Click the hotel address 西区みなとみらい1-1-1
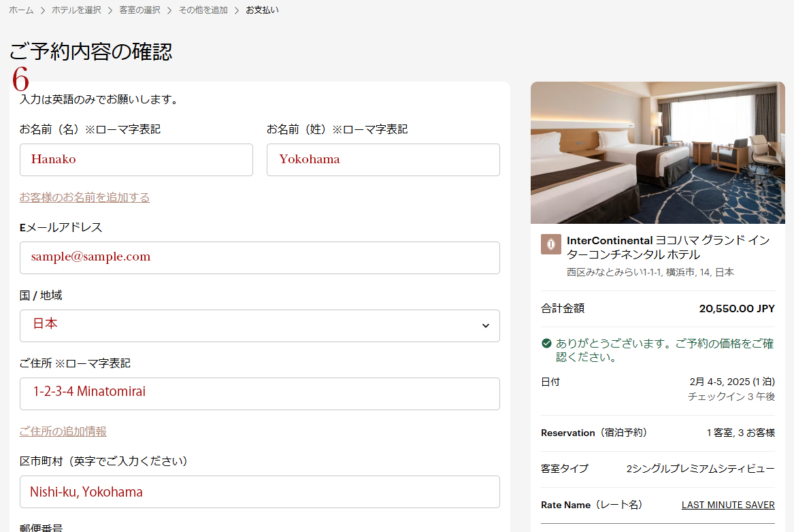Viewport: 794px width, 532px height. tap(650, 272)
